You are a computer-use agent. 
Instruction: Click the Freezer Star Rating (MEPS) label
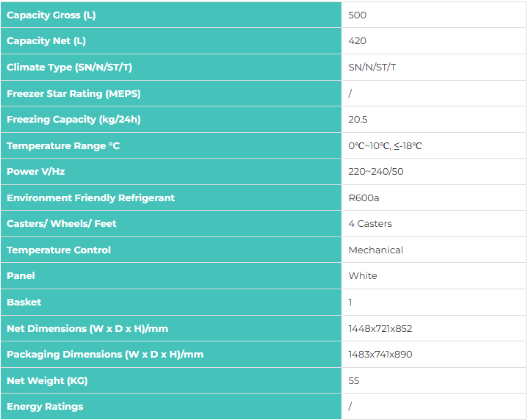tap(73, 93)
